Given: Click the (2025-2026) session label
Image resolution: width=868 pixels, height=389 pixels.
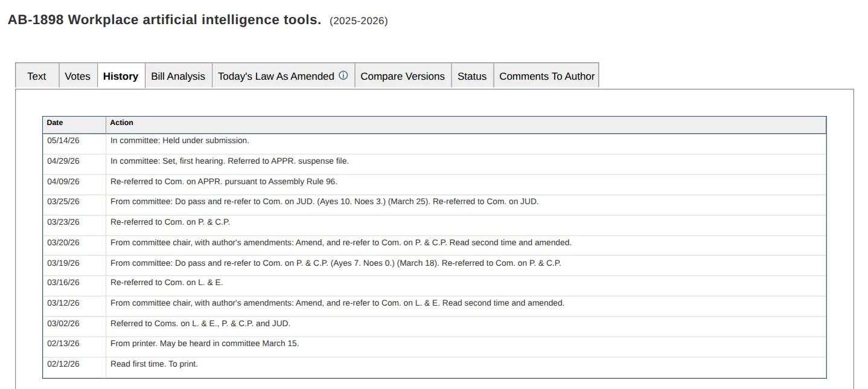Looking at the screenshot, I should (359, 21).
